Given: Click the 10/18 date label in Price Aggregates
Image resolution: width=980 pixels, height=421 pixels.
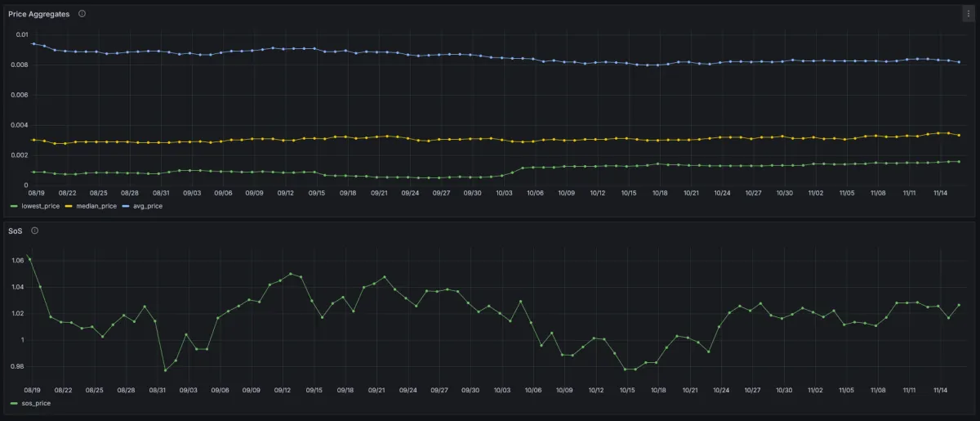Looking at the screenshot, I should point(660,194).
